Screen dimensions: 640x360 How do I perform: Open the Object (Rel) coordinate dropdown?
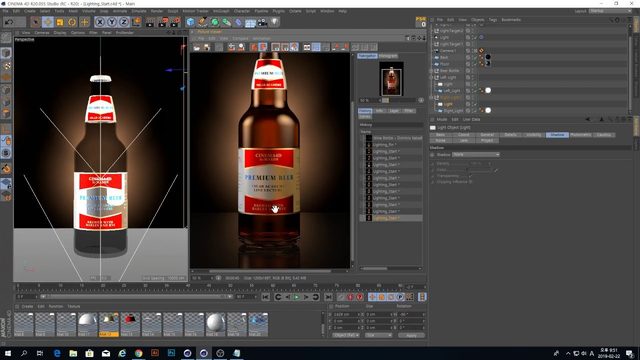point(346,335)
